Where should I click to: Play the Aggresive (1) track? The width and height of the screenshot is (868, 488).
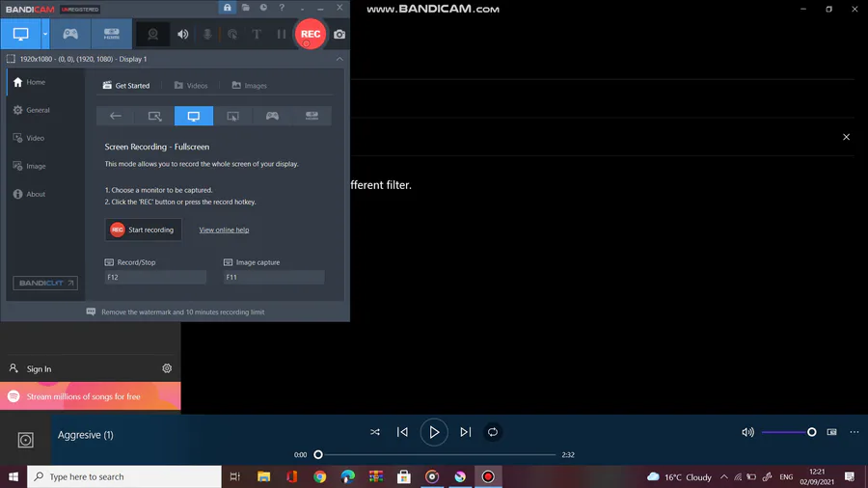click(434, 432)
